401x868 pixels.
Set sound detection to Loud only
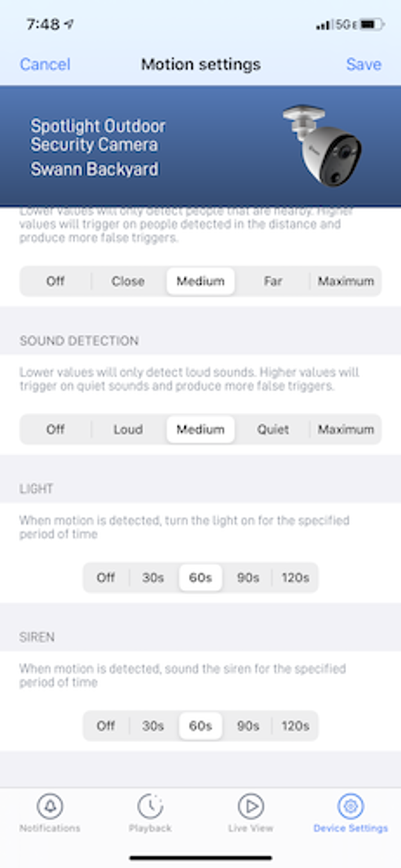[x=128, y=429]
